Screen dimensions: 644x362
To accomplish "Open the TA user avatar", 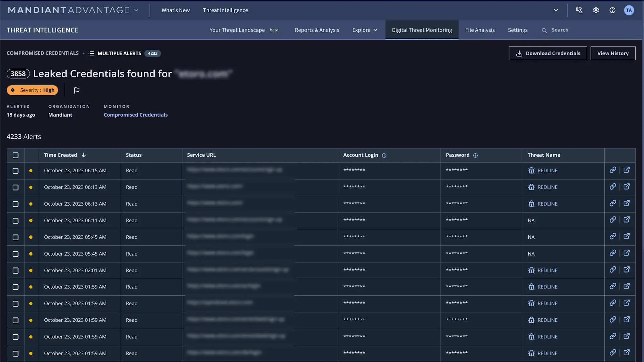I will tap(629, 10).
